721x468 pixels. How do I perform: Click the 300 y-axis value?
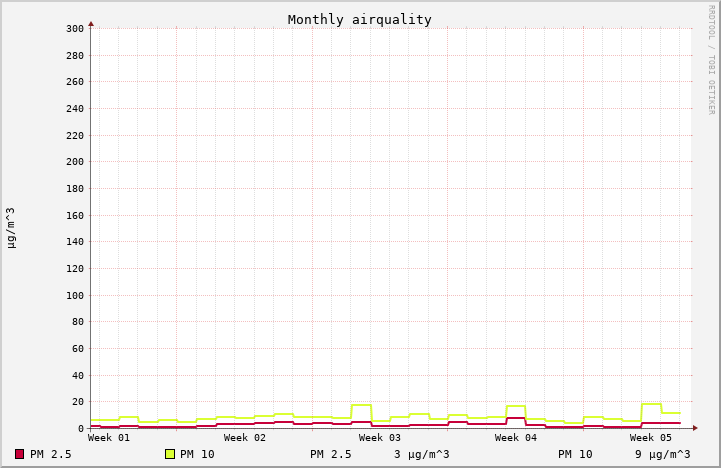(75, 29)
